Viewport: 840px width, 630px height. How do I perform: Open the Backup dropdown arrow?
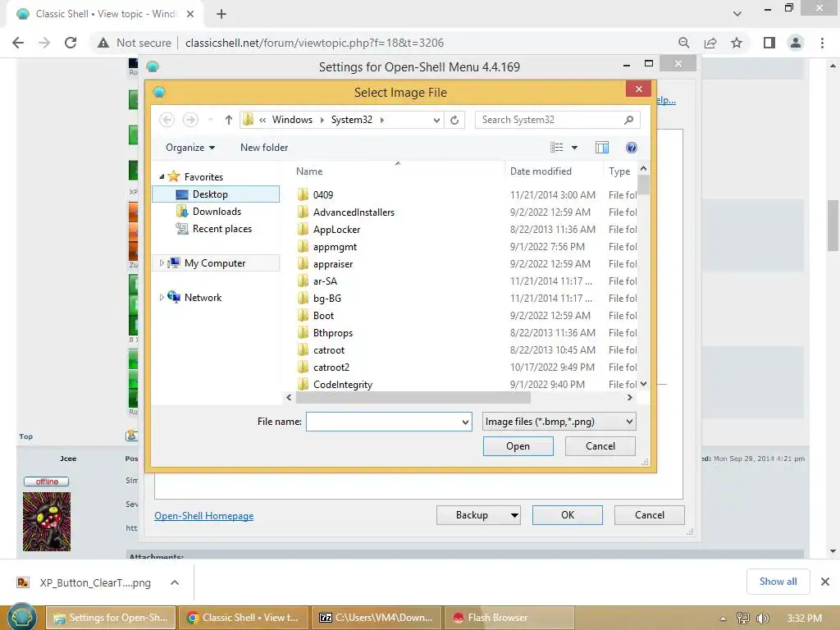click(x=514, y=515)
